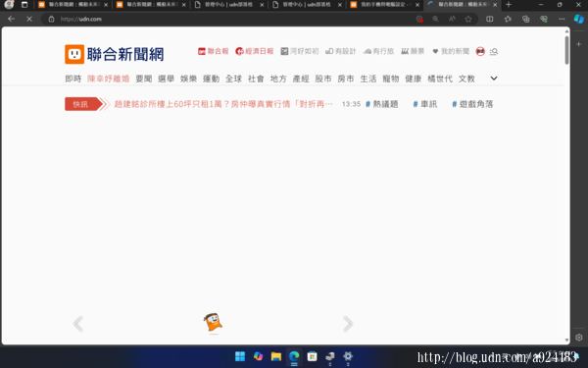The height and width of the screenshot is (368, 588).
Task: Open browser split screen icon
Action: pyautogui.click(x=489, y=19)
